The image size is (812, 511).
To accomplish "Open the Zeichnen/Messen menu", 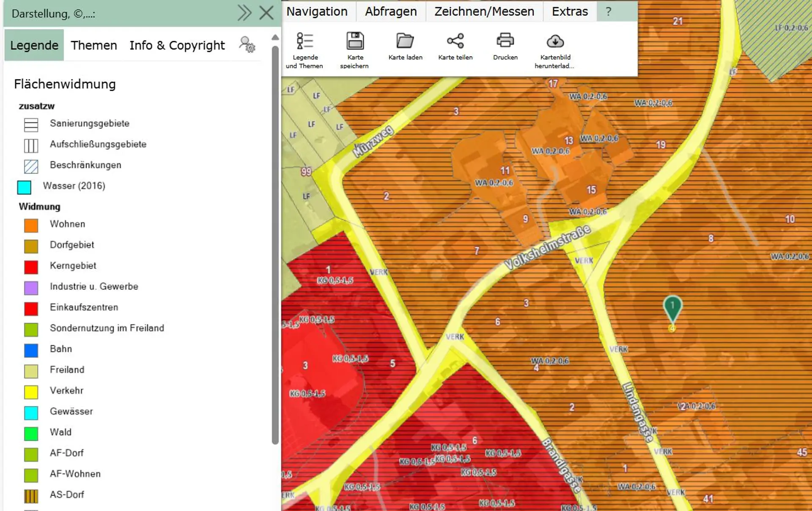I will pyautogui.click(x=484, y=11).
